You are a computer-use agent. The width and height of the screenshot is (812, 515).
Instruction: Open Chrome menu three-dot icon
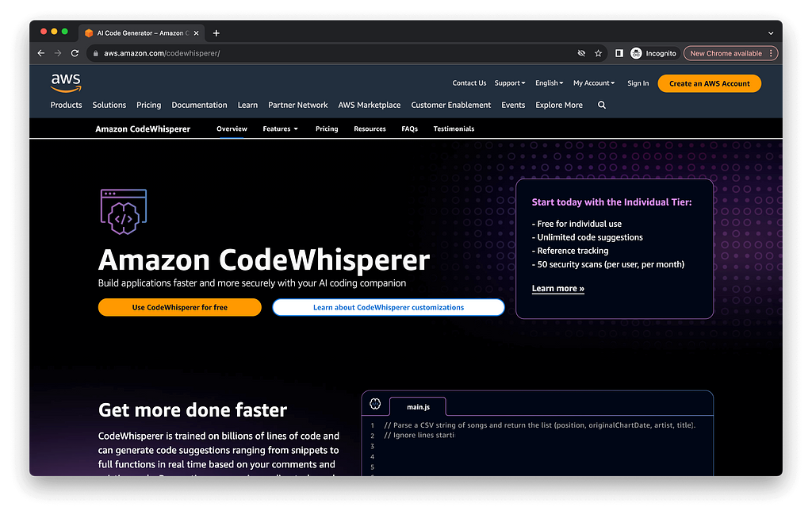point(771,53)
